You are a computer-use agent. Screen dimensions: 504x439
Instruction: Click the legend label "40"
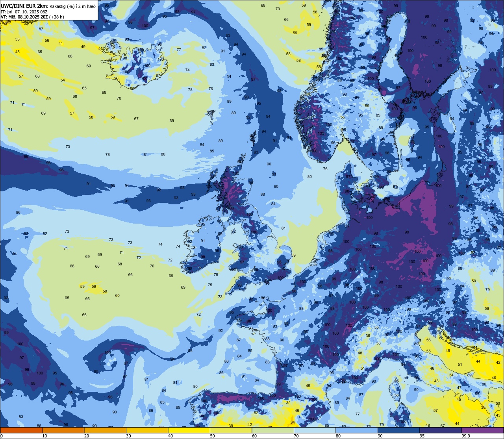(170, 436)
